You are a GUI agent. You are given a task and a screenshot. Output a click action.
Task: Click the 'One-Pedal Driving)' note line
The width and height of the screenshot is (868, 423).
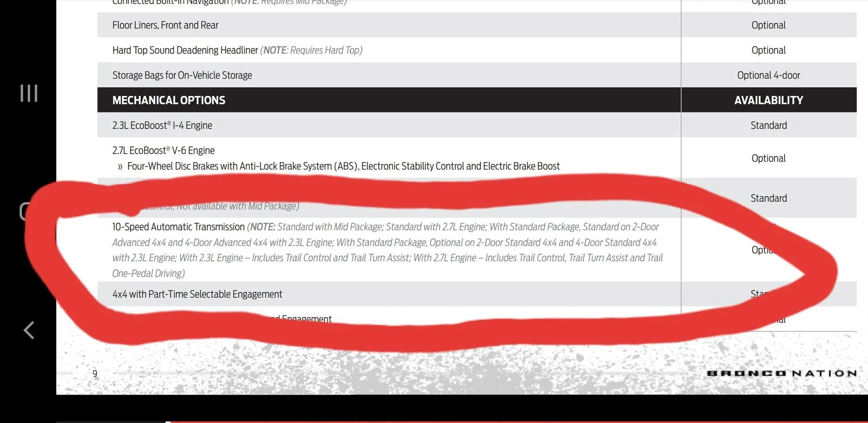point(148,273)
